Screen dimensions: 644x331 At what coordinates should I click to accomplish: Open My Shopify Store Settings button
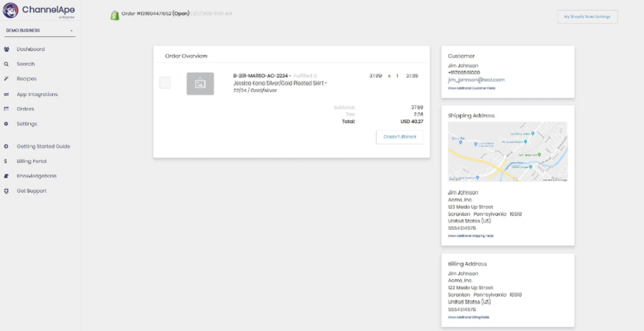click(587, 17)
